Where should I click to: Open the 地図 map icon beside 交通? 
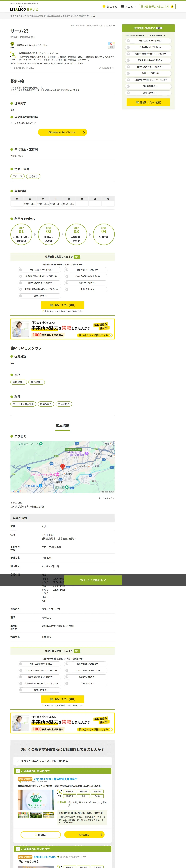click(x=111, y=45)
